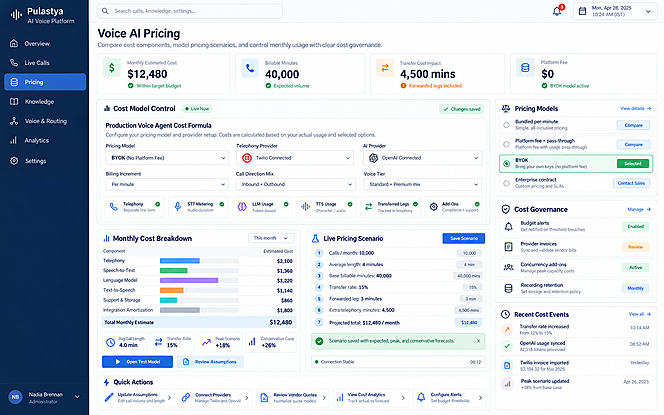This screenshot has height=415, width=664.
Task: Click the Transferred Legs arrows icon
Action: [x=368, y=207]
